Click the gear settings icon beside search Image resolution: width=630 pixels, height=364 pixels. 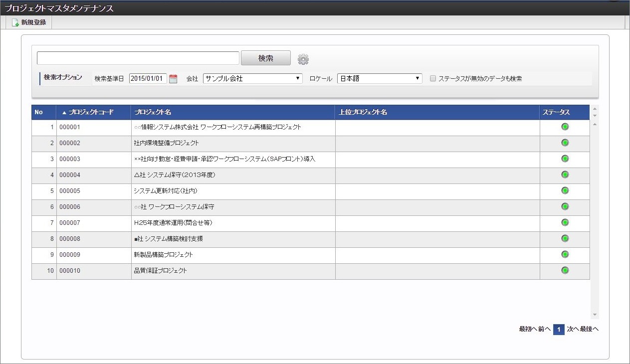(x=303, y=59)
